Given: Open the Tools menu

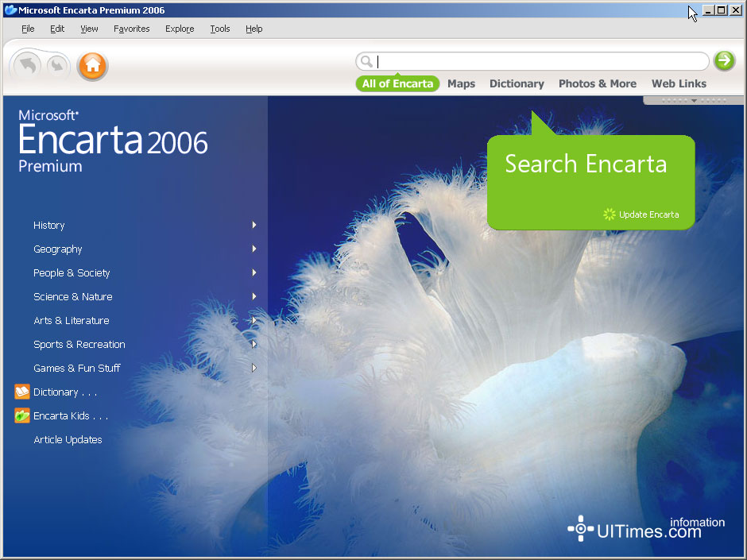Looking at the screenshot, I should click(220, 29).
